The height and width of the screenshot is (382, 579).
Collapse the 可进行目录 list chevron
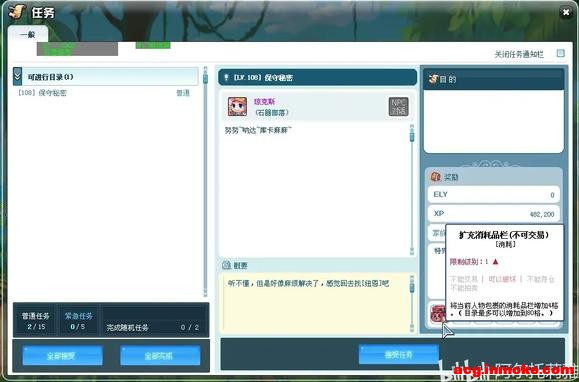coord(17,77)
